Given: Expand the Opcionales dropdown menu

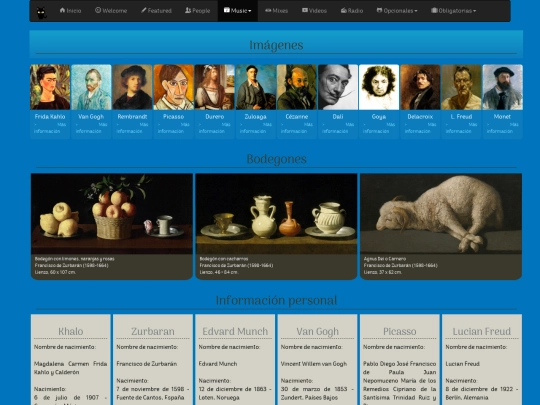Looking at the screenshot, I should [397, 11].
